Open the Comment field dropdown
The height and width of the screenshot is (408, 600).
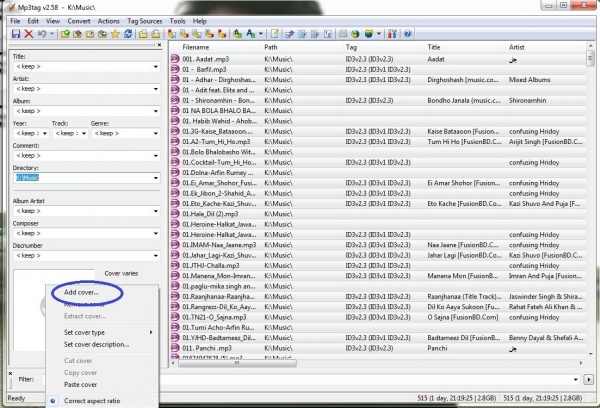coord(156,155)
